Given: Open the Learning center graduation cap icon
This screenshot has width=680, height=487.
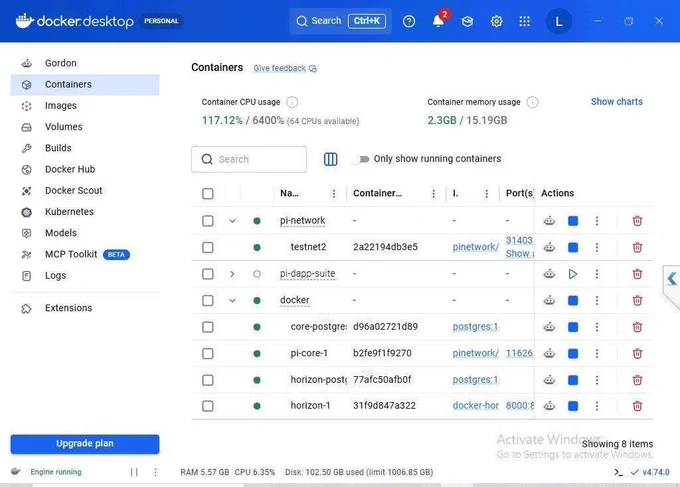Looking at the screenshot, I should tap(467, 21).
